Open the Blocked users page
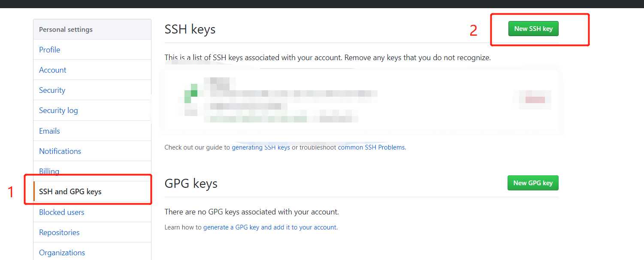The image size is (644, 260). 61,212
